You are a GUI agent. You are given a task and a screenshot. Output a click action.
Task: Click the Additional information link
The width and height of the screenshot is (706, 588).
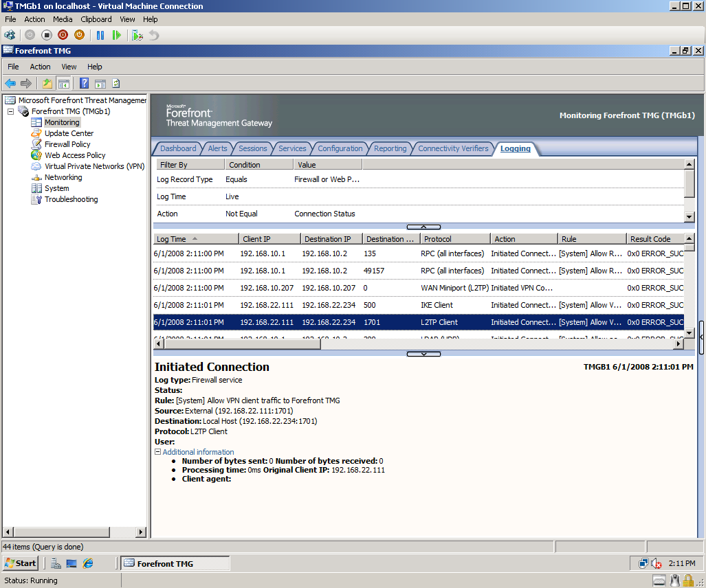click(x=198, y=452)
